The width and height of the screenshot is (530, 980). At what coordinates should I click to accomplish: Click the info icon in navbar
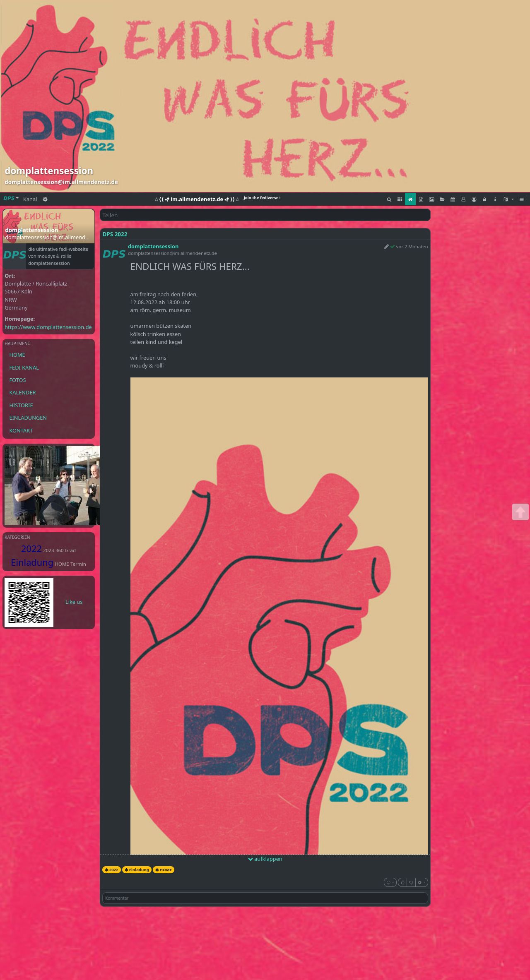click(495, 199)
